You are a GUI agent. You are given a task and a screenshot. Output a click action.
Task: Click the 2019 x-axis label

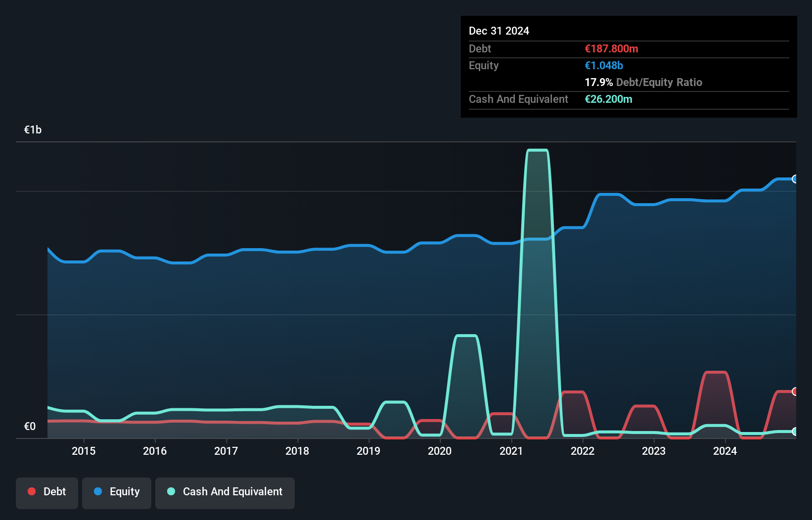click(x=368, y=451)
